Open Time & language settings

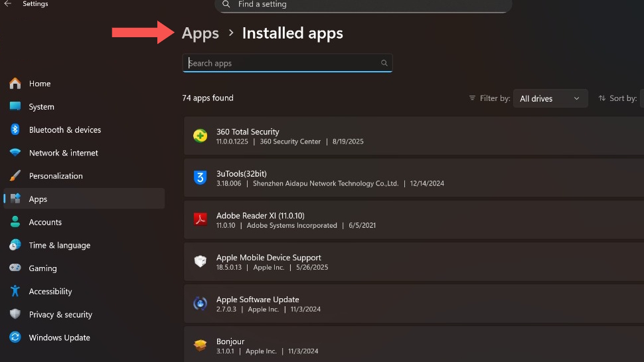click(x=84, y=245)
